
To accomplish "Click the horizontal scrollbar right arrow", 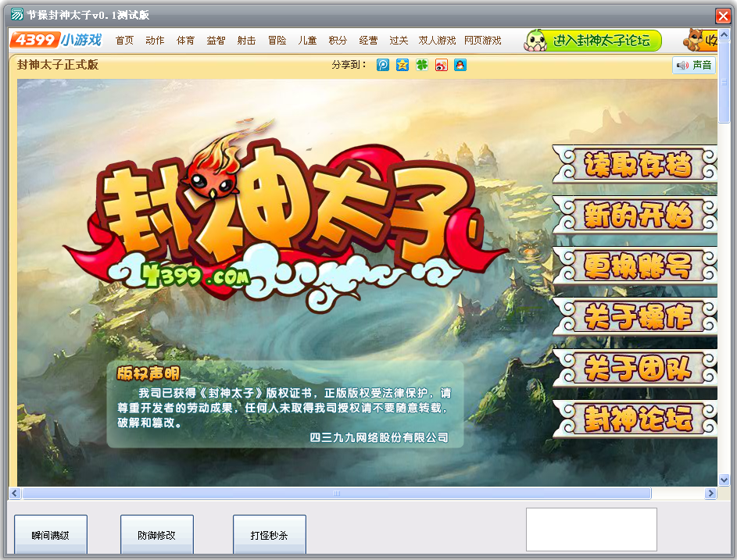I will tap(710, 494).
